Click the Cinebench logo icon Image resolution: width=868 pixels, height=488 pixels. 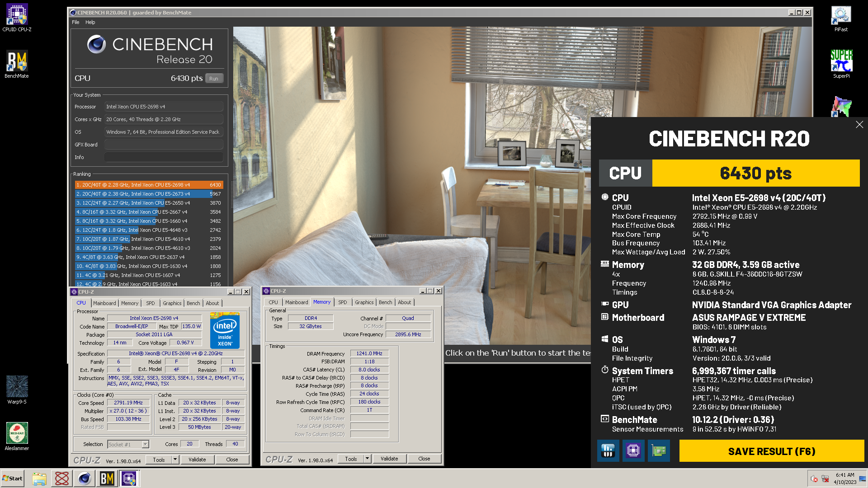pos(96,44)
